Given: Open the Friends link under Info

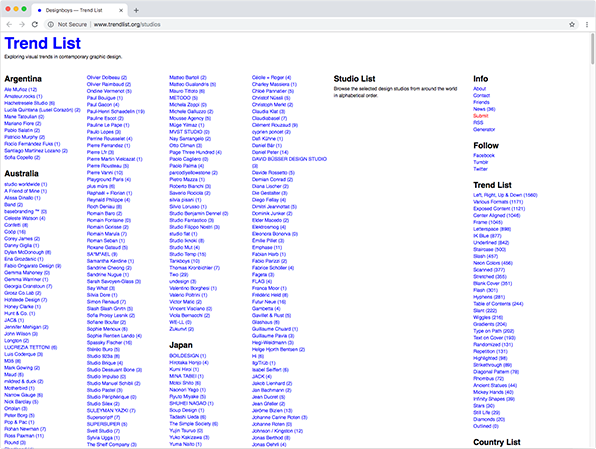Looking at the screenshot, I should tap(481, 102).
